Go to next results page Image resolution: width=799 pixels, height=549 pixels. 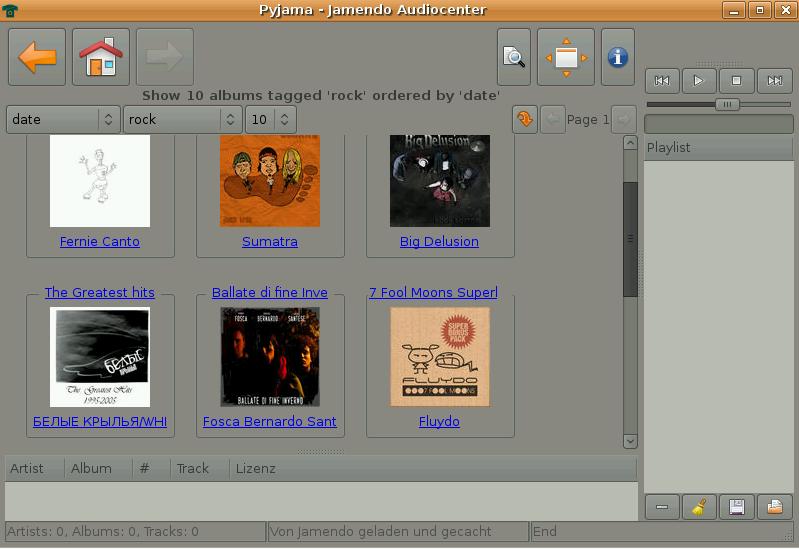[x=624, y=120]
